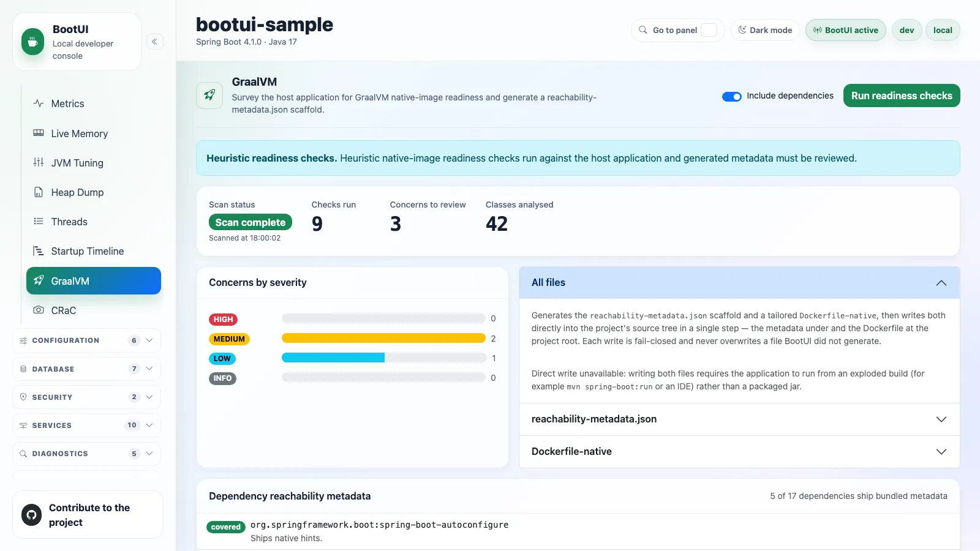
Task: Click the Checks run value 9
Action: coord(317,224)
